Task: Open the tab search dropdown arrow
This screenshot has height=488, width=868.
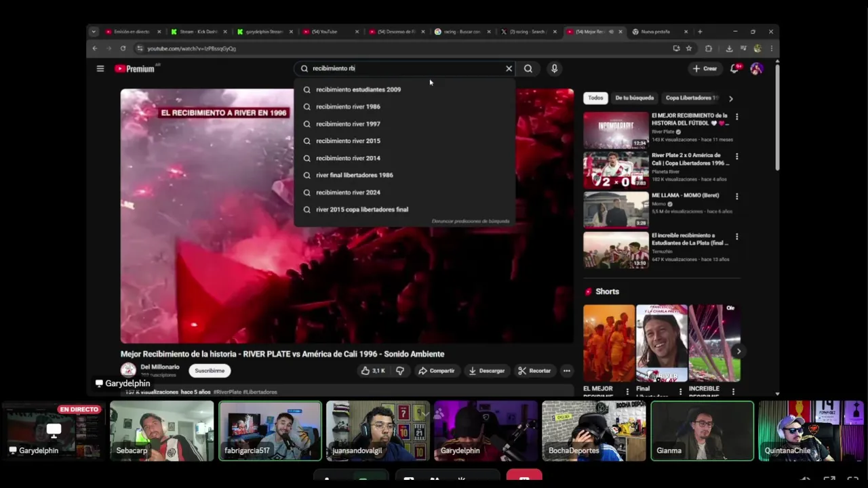Action: tap(94, 31)
